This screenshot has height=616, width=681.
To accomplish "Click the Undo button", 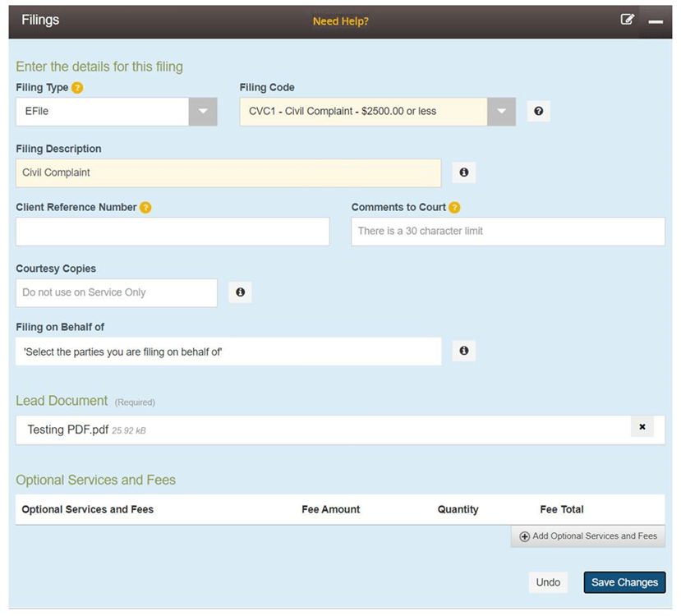I will pos(548,582).
